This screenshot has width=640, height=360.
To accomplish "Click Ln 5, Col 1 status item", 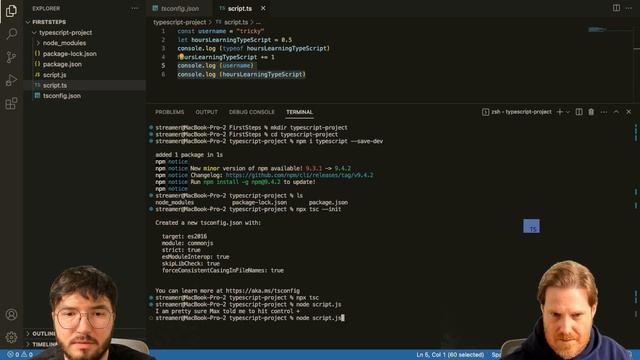I will pyautogui.click(x=450, y=355).
